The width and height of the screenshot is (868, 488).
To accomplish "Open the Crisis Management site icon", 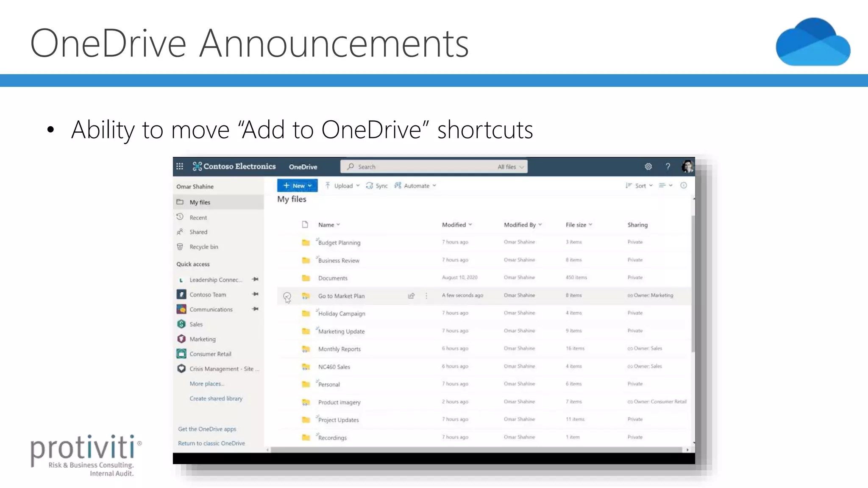I will pyautogui.click(x=181, y=369).
